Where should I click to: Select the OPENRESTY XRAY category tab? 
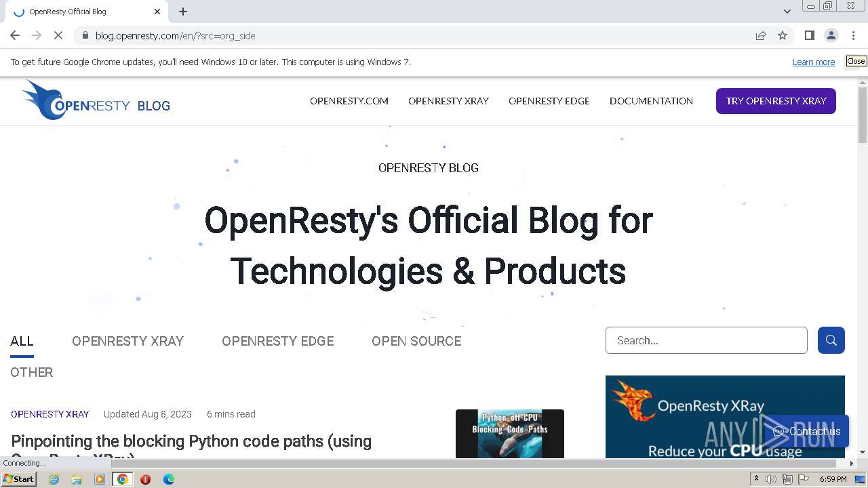click(x=127, y=341)
